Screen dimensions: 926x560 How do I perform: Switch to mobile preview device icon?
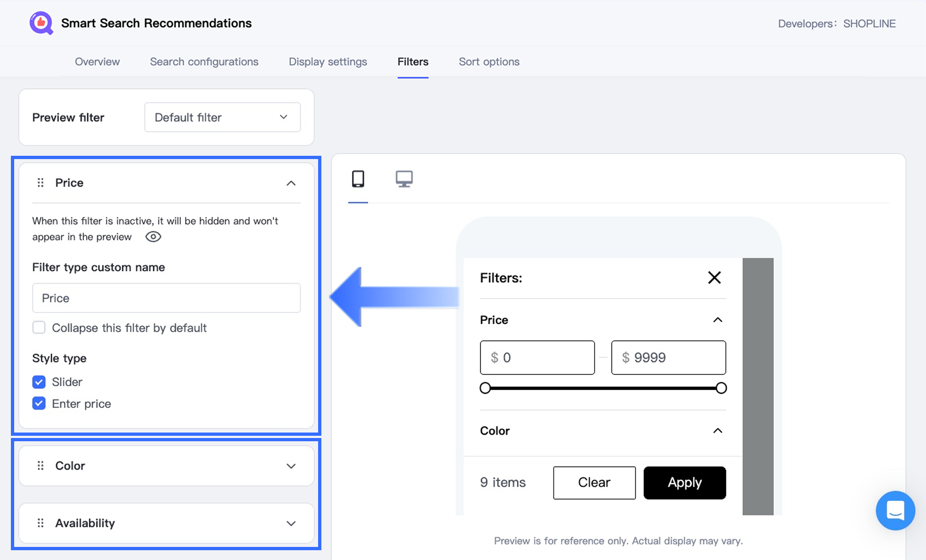coord(358,179)
